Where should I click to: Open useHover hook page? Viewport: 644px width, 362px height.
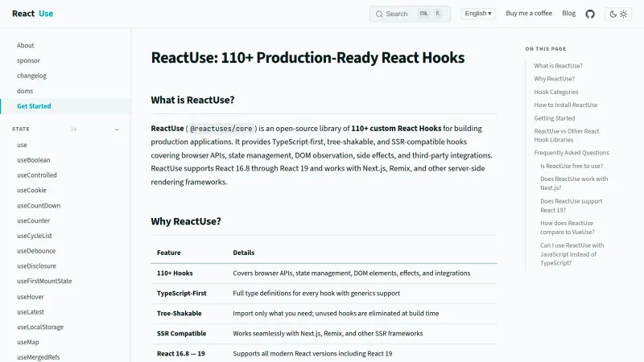[x=30, y=297]
